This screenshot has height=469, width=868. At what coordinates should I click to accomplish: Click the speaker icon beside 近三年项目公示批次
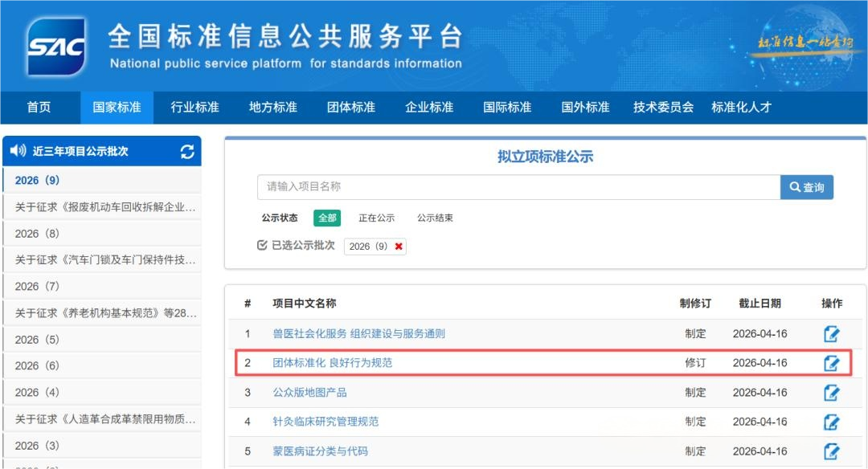(x=18, y=151)
